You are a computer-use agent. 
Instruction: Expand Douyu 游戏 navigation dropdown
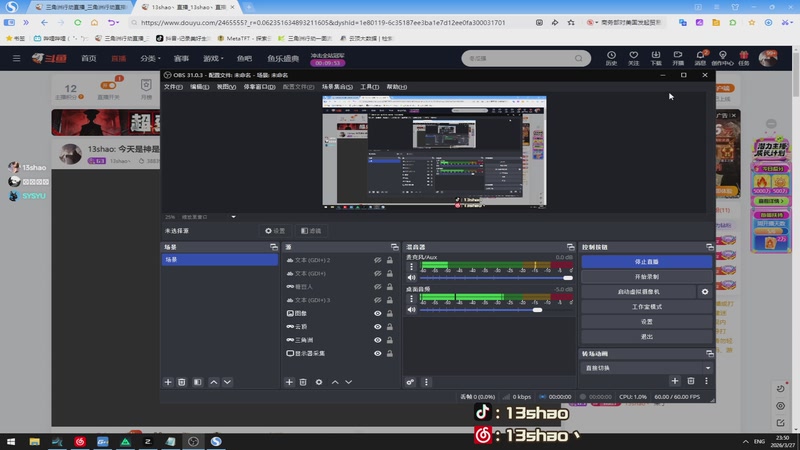coord(213,58)
